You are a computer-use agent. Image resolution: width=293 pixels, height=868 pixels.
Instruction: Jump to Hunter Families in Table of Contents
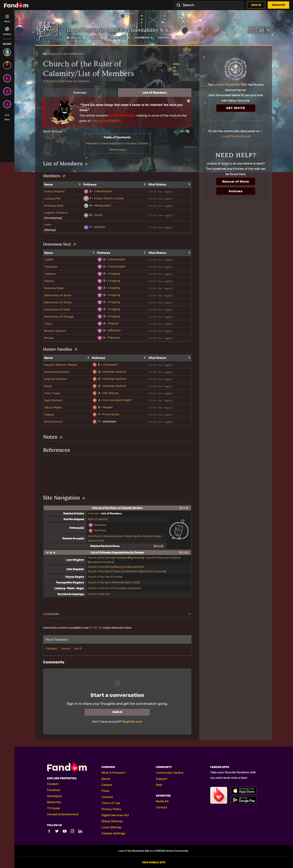click(x=137, y=144)
